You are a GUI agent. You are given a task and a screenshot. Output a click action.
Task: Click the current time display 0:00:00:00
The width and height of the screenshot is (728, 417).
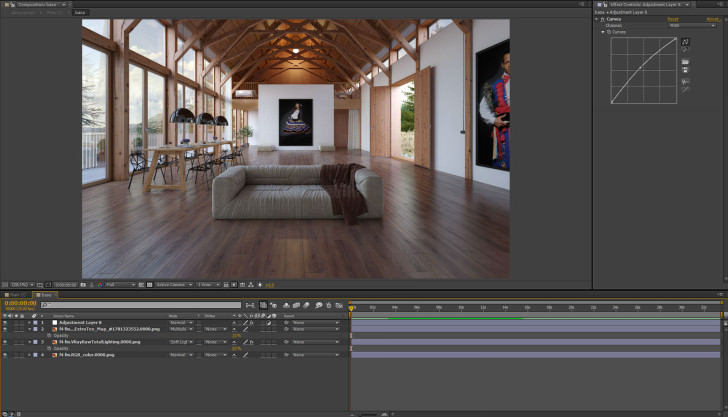click(x=20, y=303)
